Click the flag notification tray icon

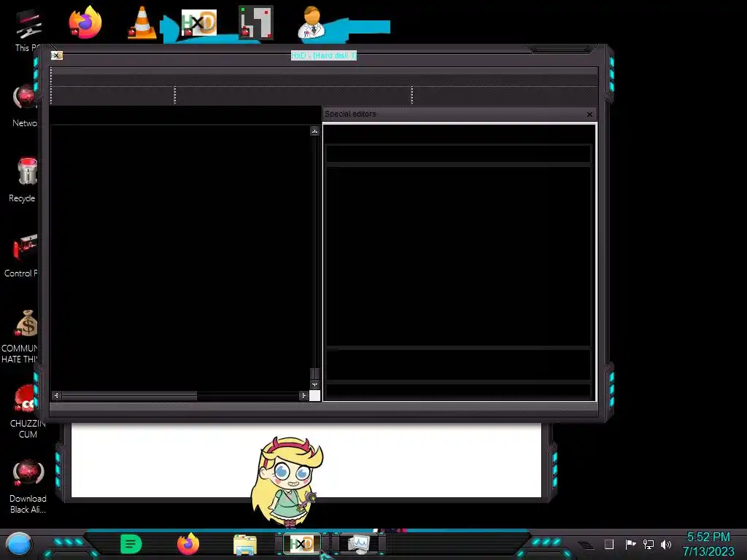tap(630, 544)
